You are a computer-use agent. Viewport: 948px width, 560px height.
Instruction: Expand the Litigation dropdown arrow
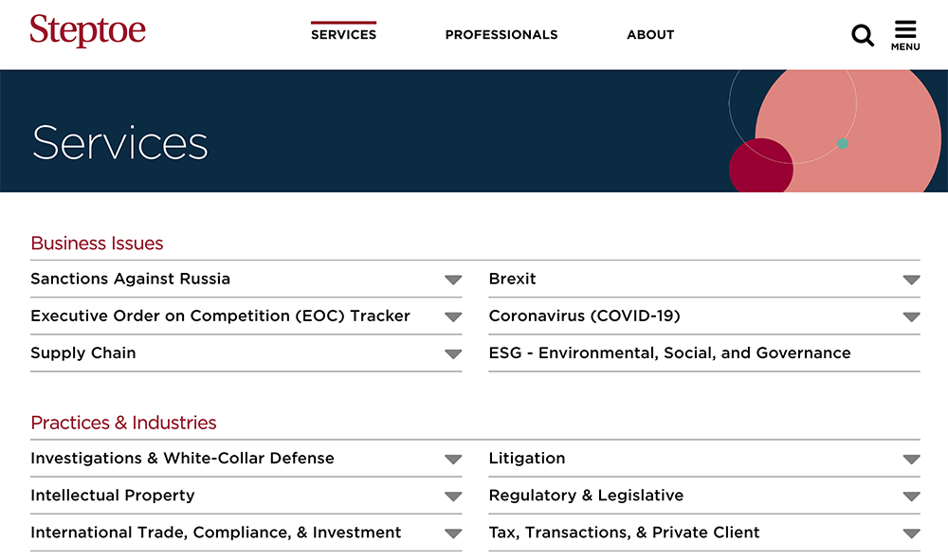911,459
